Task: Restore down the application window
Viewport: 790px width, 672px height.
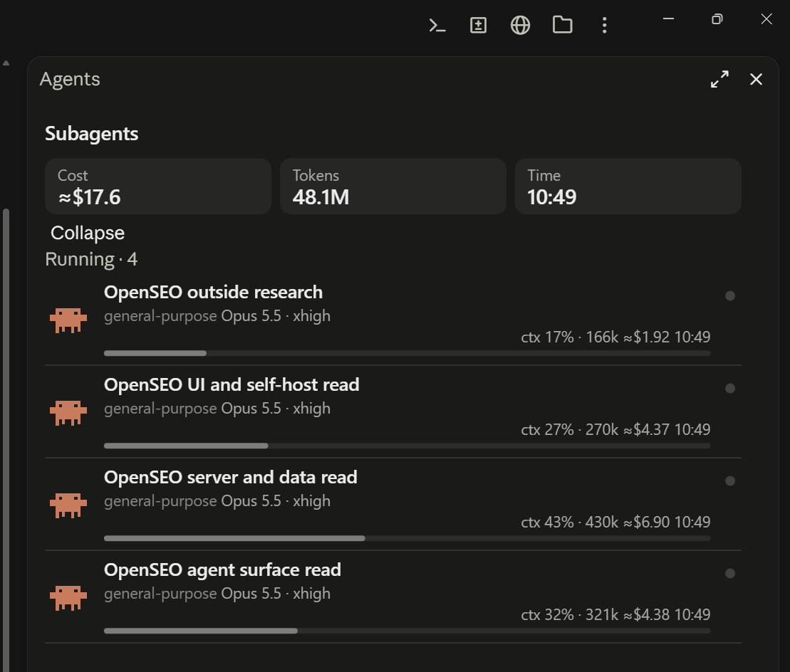Action: click(x=717, y=19)
